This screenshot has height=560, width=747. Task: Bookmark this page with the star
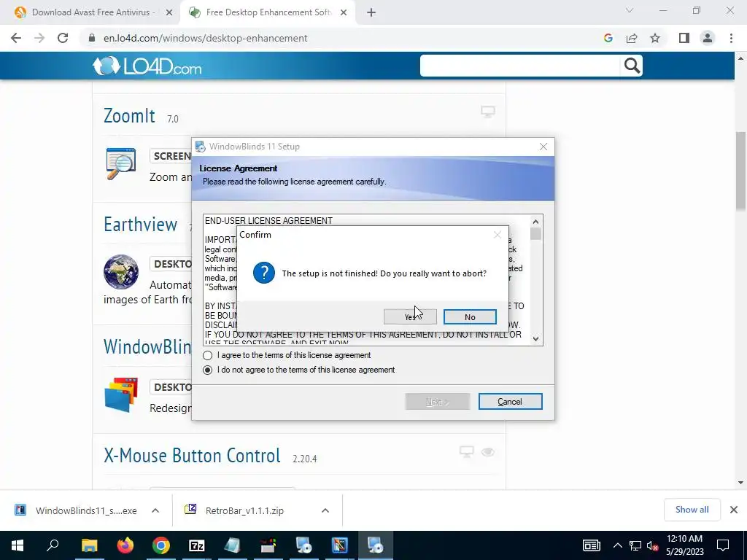click(655, 38)
